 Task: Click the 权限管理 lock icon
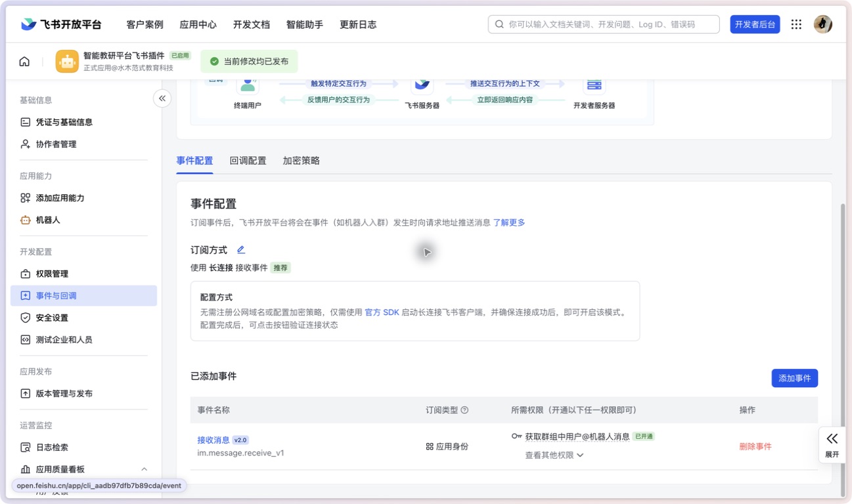click(25, 274)
